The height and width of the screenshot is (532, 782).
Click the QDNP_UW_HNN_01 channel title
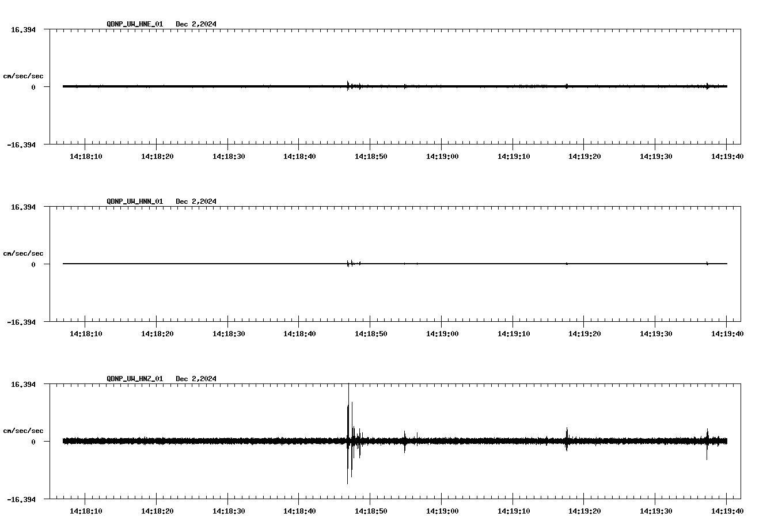pyautogui.click(x=135, y=202)
